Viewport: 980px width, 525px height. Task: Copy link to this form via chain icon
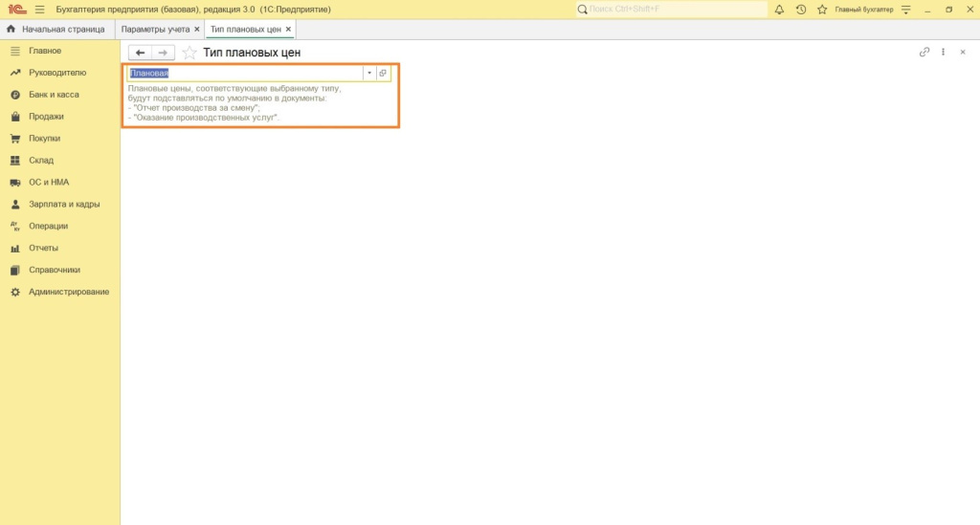pos(924,53)
